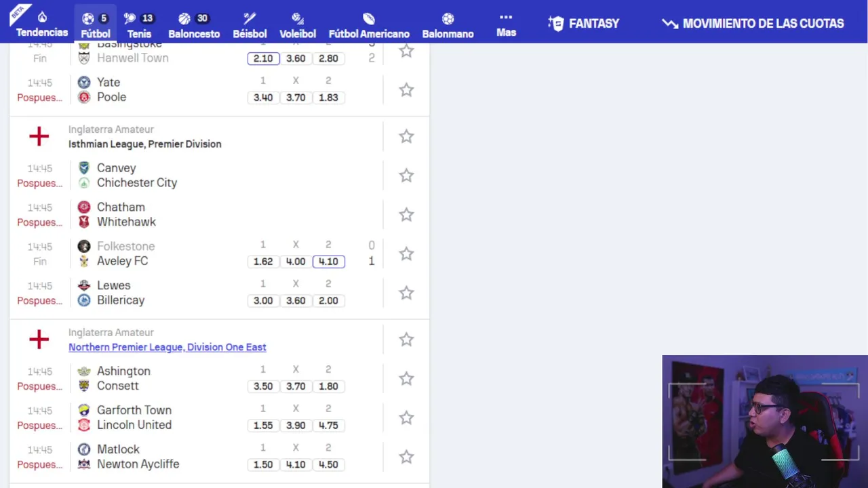Select odds 2.10 for the Hanwell Town match
The height and width of the screenshot is (488, 868).
[x=263, y=58]
